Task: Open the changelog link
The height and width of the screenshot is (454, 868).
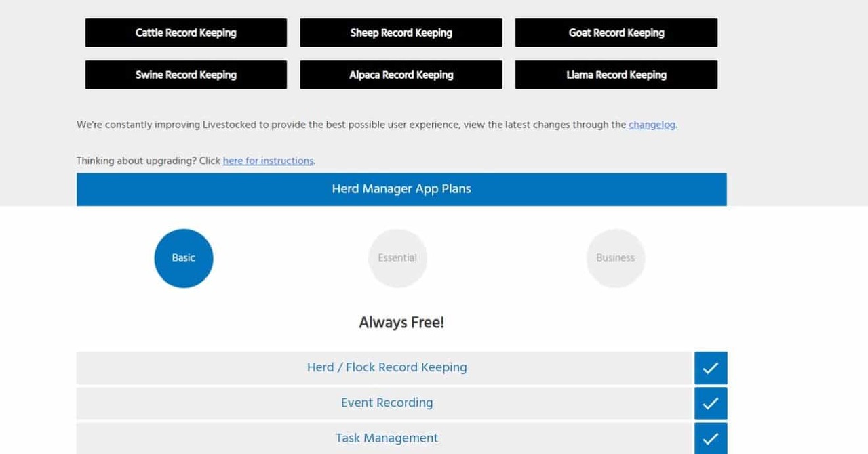Action: (x=652, y=125)
